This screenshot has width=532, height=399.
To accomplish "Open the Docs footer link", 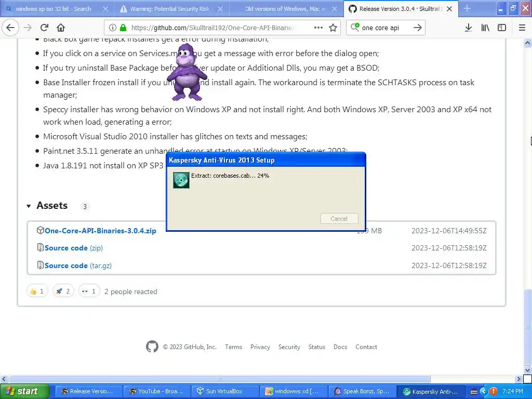I will pos(340,347).
